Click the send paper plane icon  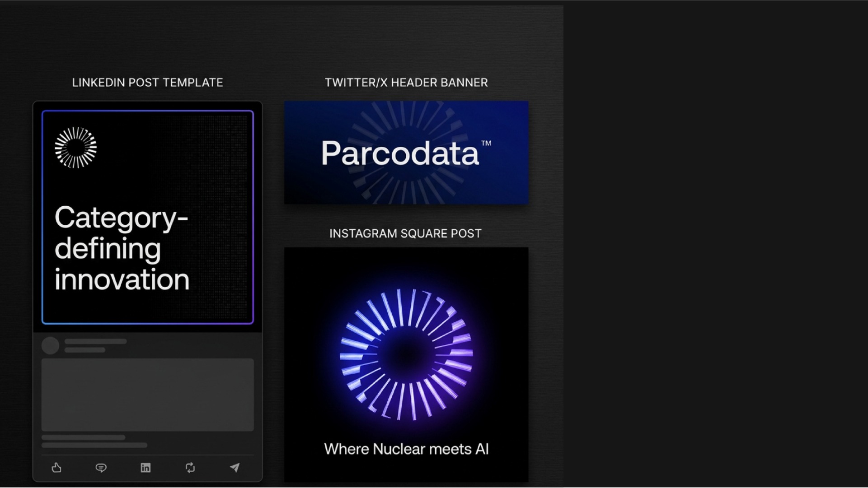pyautogui.click(x=235, y=468)
